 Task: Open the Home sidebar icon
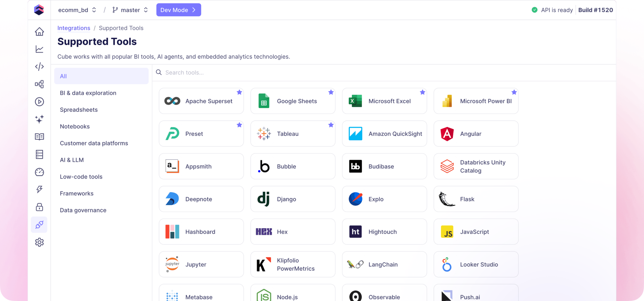click(x=39, y=31)
